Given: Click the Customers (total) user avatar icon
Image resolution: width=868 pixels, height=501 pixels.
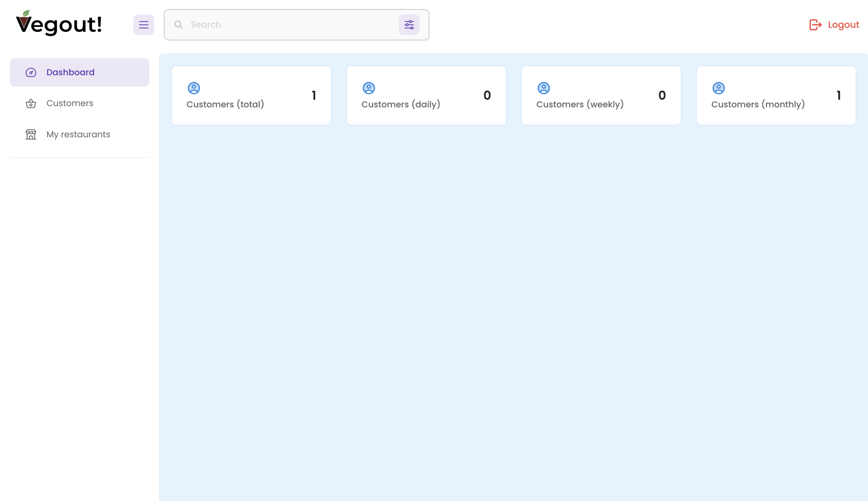Looking at the screenshot, I should click(x=194, y=88).
